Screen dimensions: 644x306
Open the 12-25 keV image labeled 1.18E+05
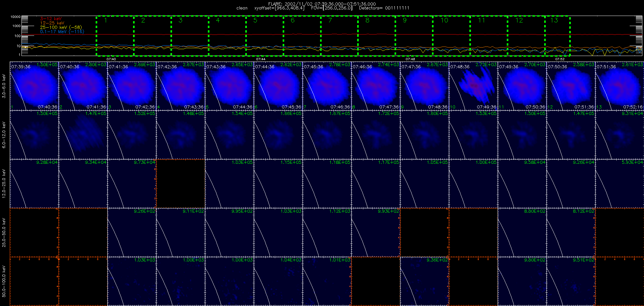point(327,183)
